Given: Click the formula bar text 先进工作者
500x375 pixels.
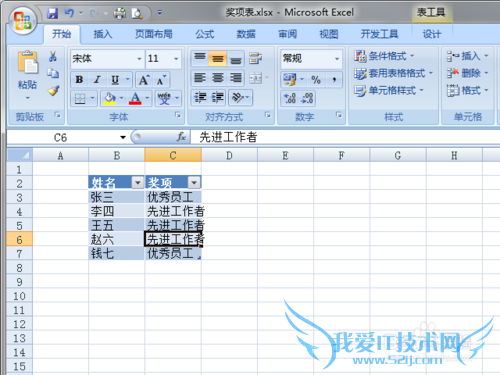Looking at the screenshot, I should [228, 137].
